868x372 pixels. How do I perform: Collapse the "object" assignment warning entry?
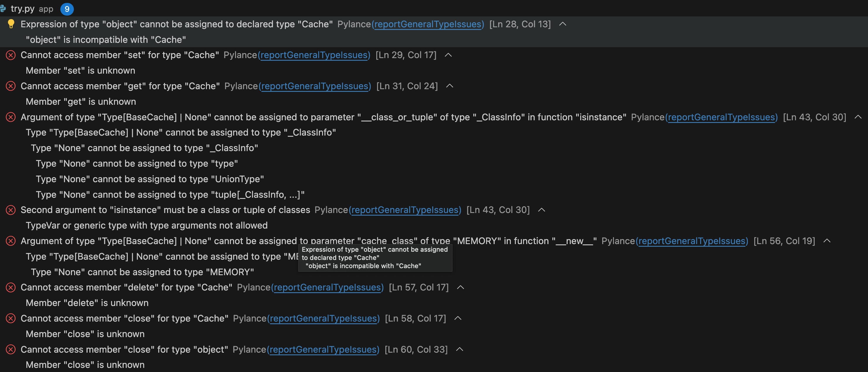click(x=563, y=24)
